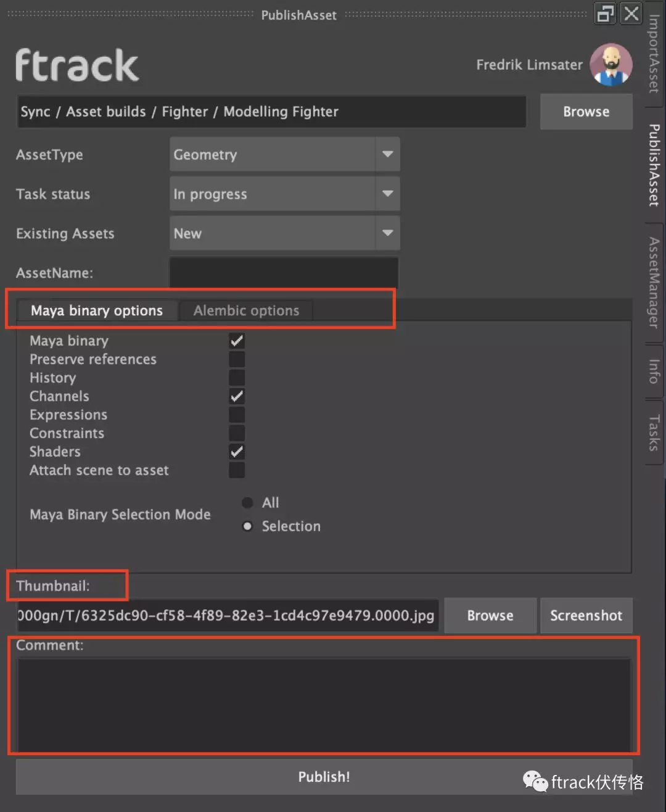Click Browse for thumbnail file
Image resolution: width=666 pixels, height=812 pixels.
coord(490,615)
